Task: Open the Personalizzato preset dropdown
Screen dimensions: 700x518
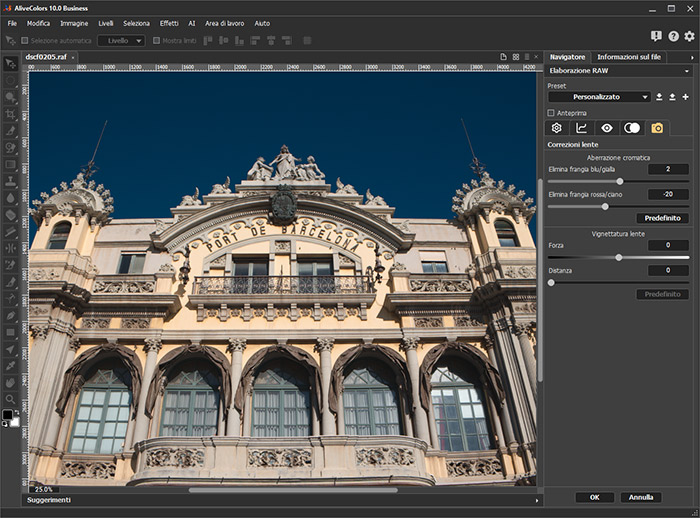Action: point(598,97)
